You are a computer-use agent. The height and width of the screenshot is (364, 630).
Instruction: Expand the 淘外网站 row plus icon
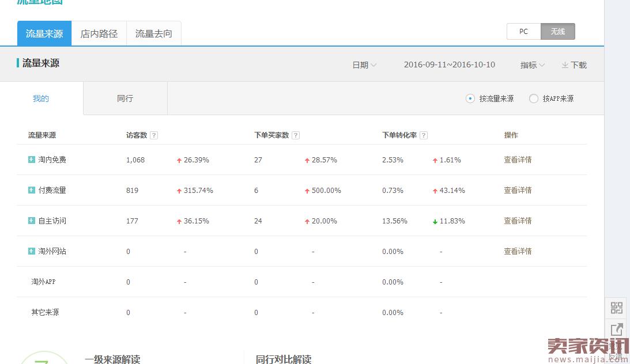31,251
